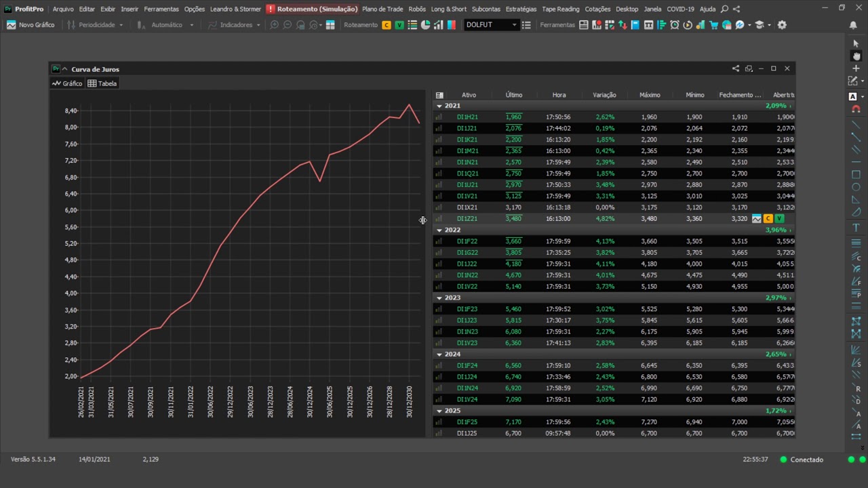Screen dimensions: 868x488
Task: Click the alarm clock icon in Ferramentas toolbar
Action: pos(675,24)
